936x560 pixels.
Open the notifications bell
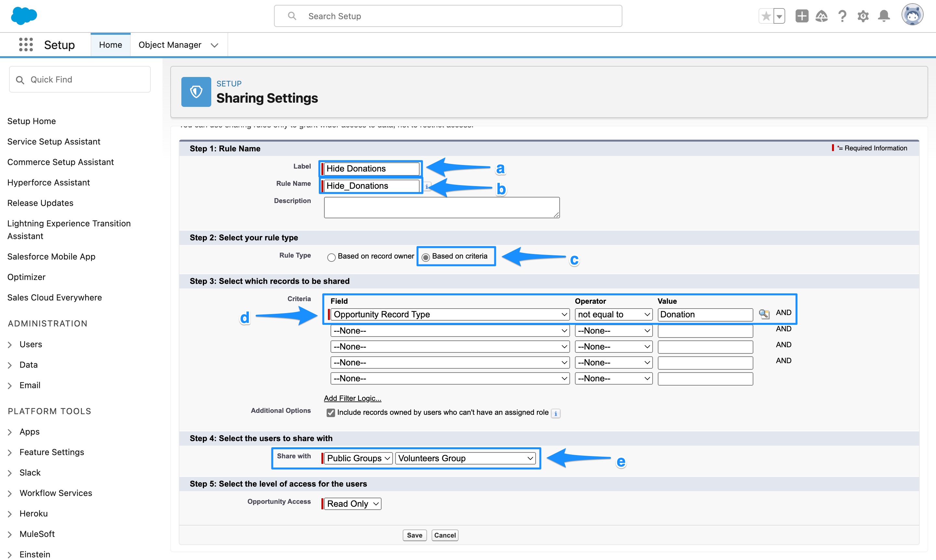884,16
